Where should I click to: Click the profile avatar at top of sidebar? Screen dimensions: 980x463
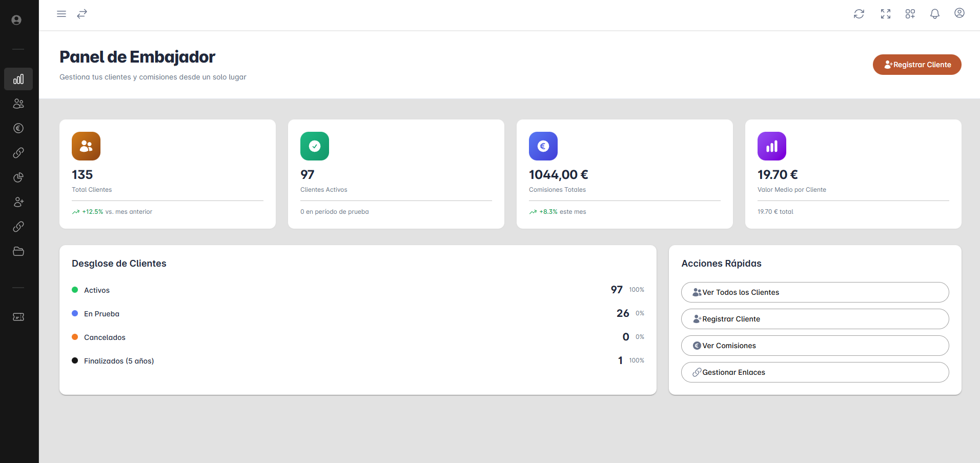pos(16,20)
